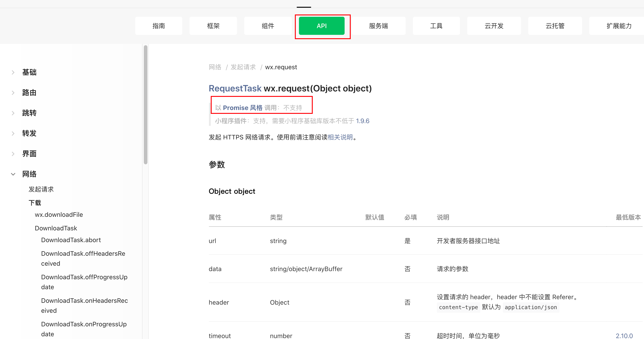644x339 pixels.
Task: Go to the 服务端 tab
Action: coord(378,26)
